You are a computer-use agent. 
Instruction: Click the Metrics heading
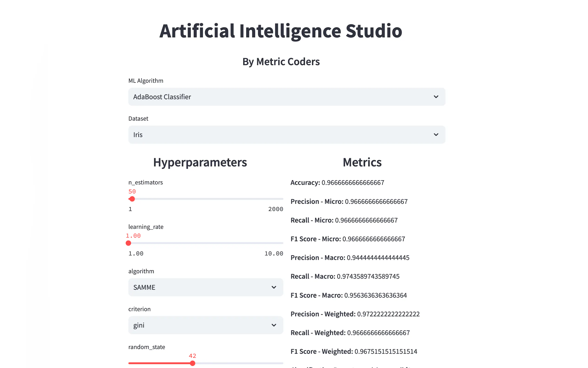click(x=362, y=162)
